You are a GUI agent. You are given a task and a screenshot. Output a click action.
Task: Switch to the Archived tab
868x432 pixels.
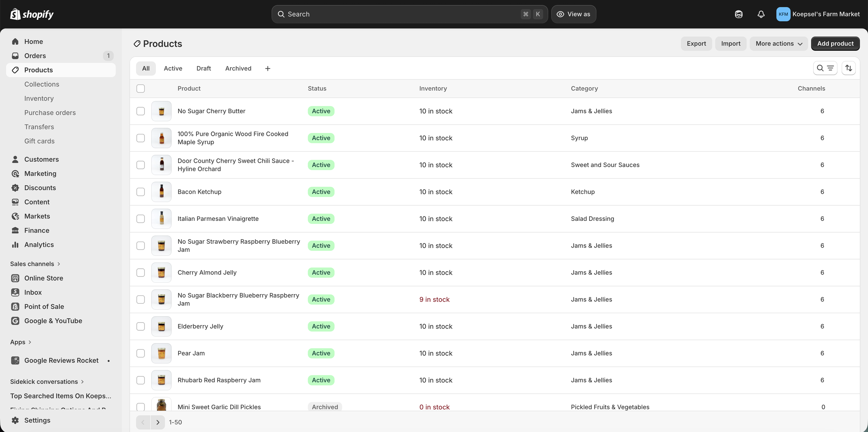[238, 68]
